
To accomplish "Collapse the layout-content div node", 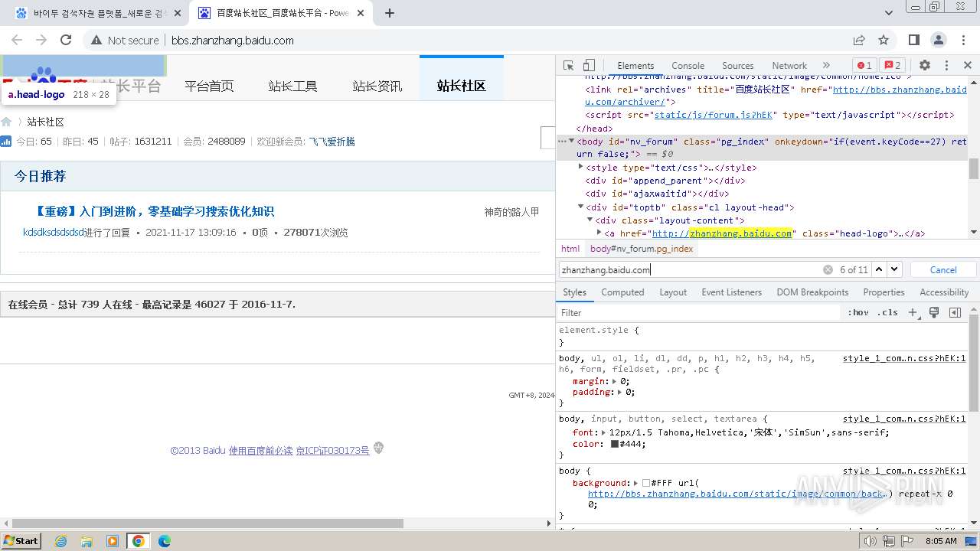I will tap(590, 220).
